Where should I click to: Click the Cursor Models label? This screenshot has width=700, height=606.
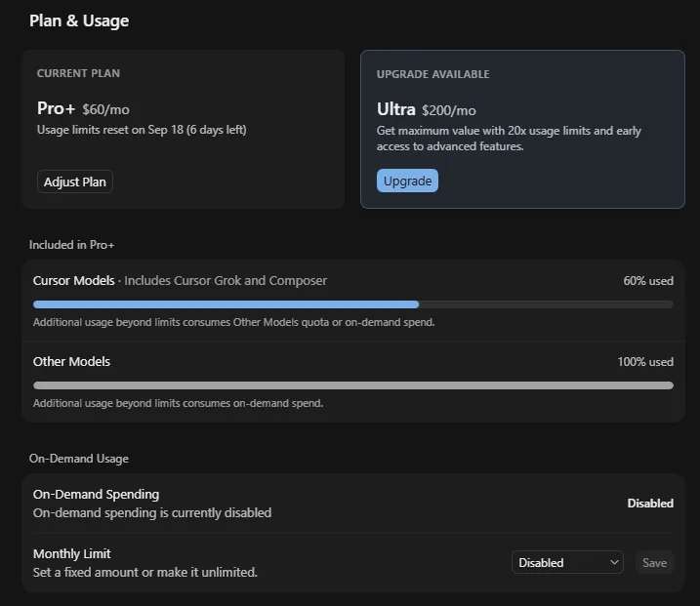click(73, 281)
